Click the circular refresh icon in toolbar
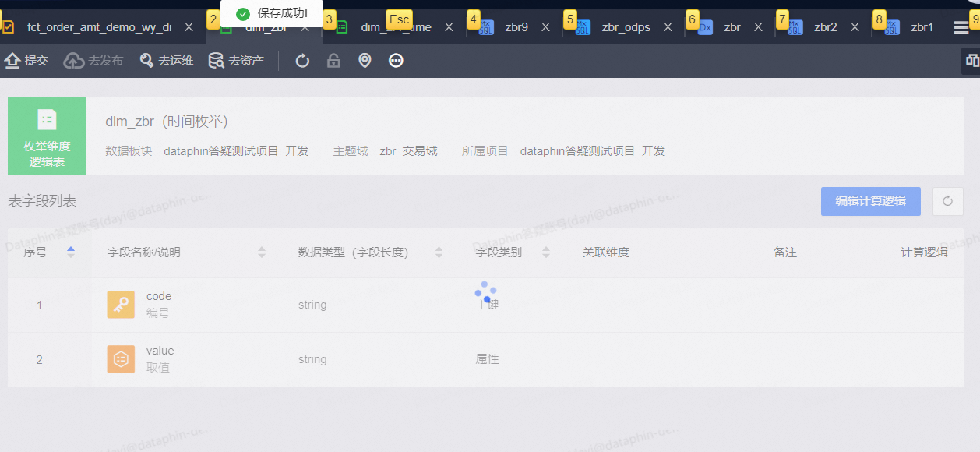 pyautogui.click(x=302, y=61)
